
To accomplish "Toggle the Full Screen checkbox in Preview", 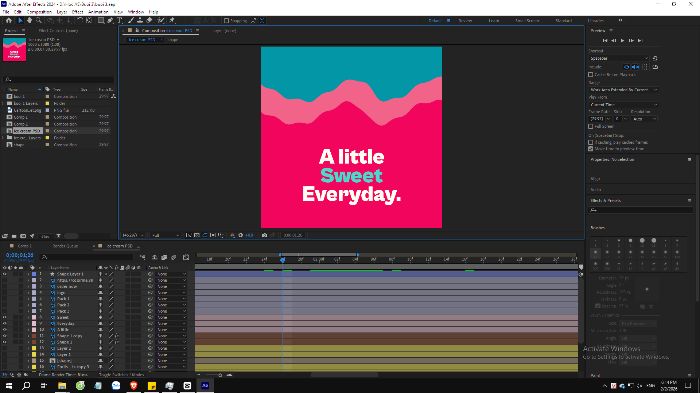I will tap(591, 126).
